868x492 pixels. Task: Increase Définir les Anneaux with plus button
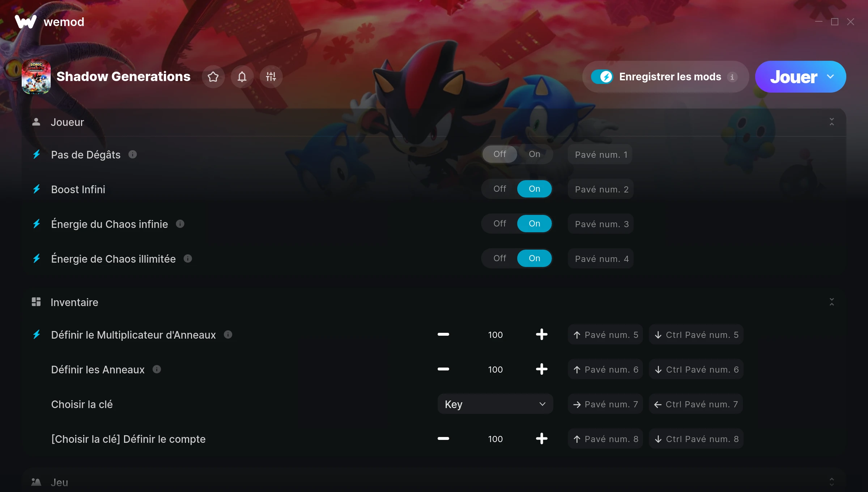(541, 369)
